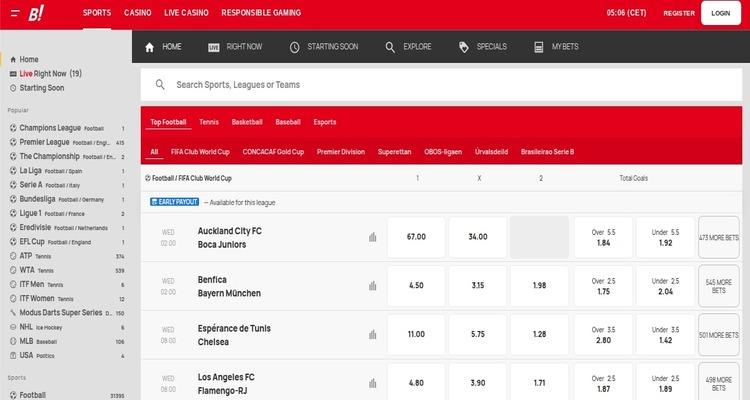This screenshot has height=400, width=750.
Task: Click the Search Sports, Leagues or Teams field
Action: coord(441,85)
